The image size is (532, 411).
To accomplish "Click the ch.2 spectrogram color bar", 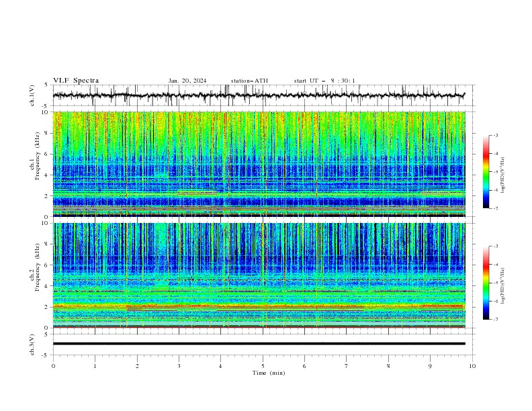I will click(486, 283).
